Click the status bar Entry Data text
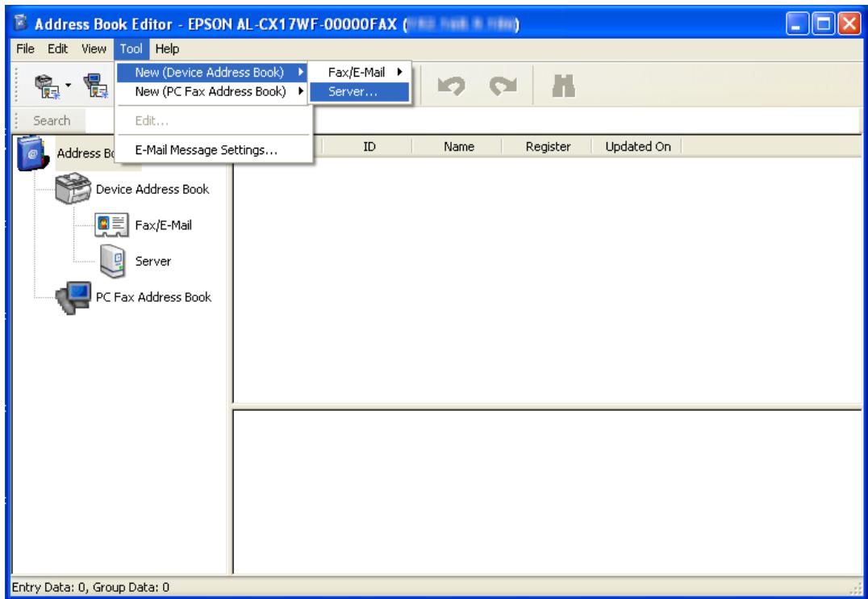The width and height of the screenshot is (868, 599). (91, 587)
